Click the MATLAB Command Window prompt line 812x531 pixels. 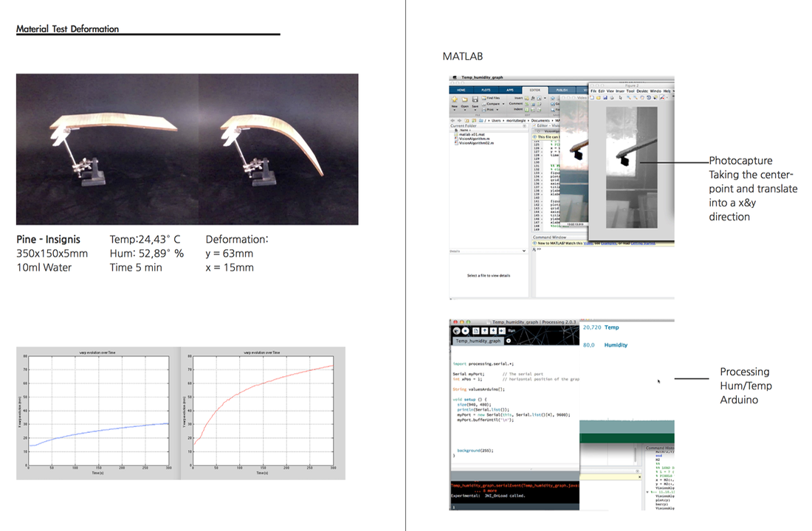603,249
